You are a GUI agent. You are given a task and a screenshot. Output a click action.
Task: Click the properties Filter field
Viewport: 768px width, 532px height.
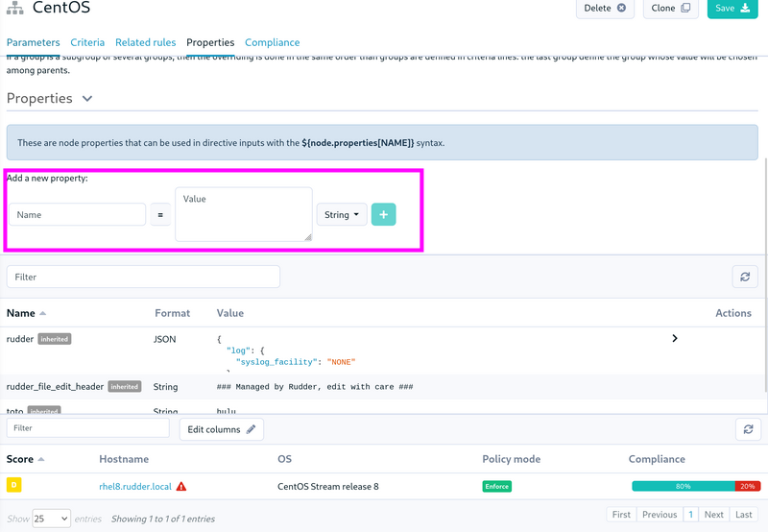(143, 277)
